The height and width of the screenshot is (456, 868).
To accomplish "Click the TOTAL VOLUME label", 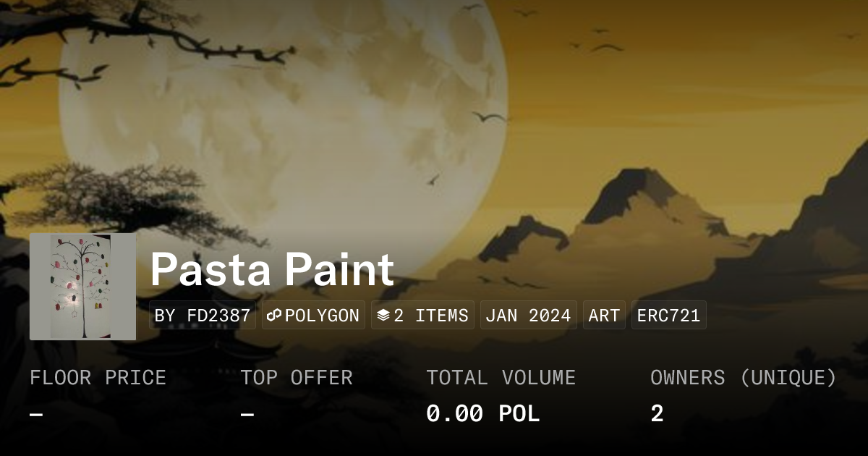I will point(501,378).
